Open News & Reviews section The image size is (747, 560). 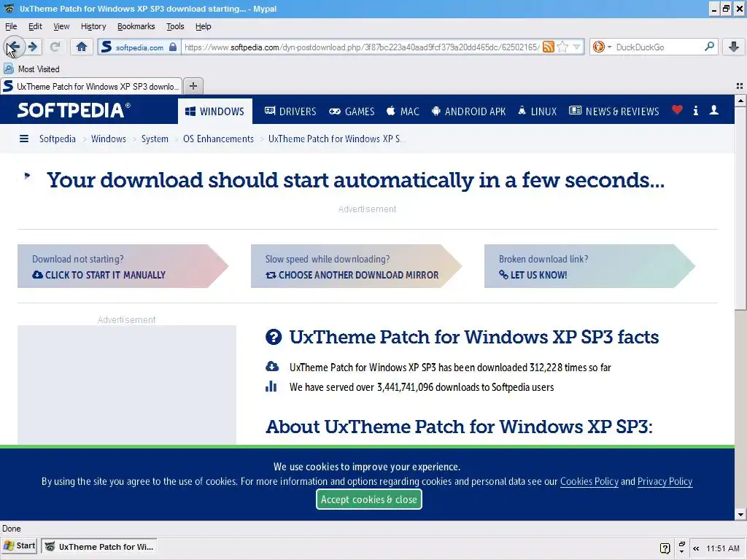click(614, 112)
